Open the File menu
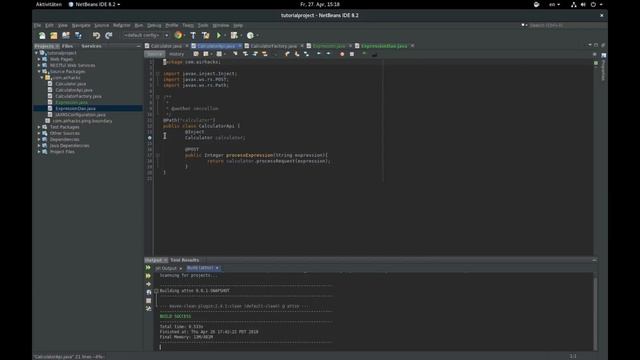This screenshot has width=640, height=360. pos(38,25)
